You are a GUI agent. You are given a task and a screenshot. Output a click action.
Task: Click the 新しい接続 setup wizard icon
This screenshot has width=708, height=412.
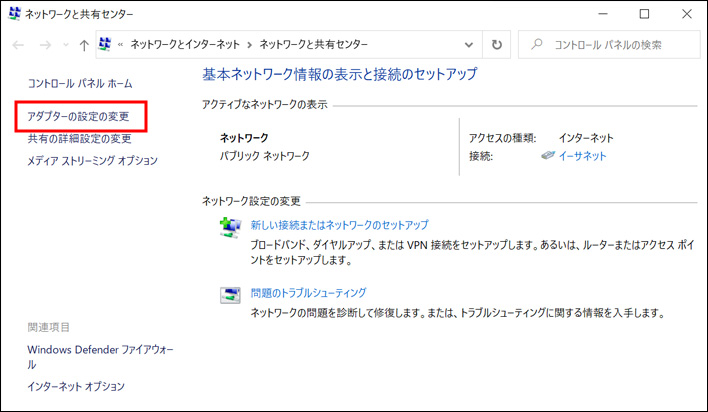tap(230, 227)
